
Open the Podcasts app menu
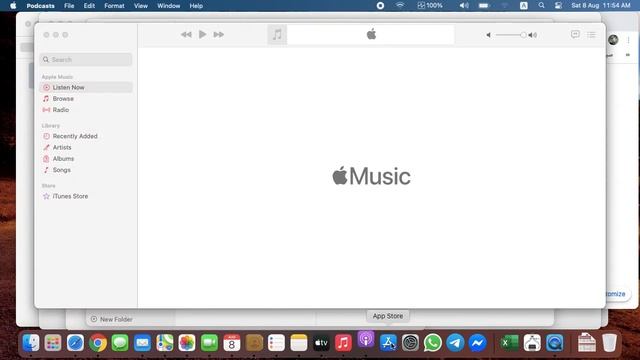[x=40, y=6]
